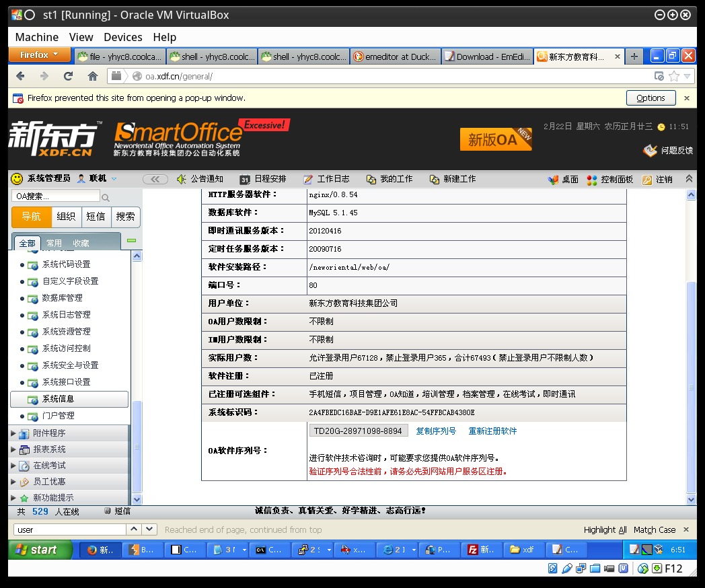This screenshot has width=705, height=588.
Task: Expand the 新功能提示 menu group
Action: (x=69, y=498)
